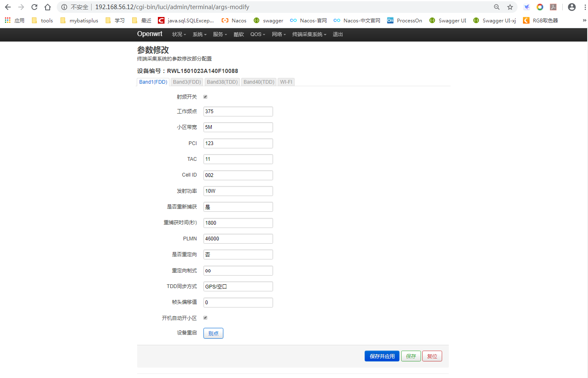Image resolution: width=588 pixels, height=378 pixels.
Task: Click the 别点 device restart button
Action: tap(213, 333)
